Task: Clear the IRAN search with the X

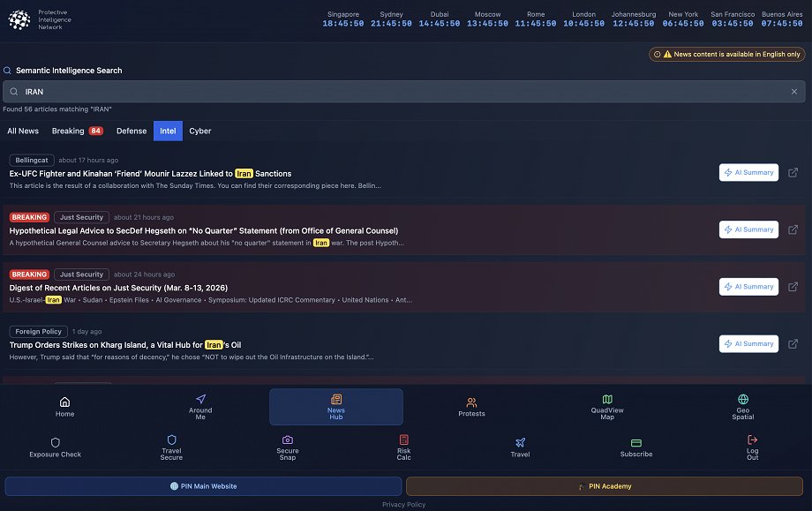Action: pyautogui.click(x=793, y=91)
